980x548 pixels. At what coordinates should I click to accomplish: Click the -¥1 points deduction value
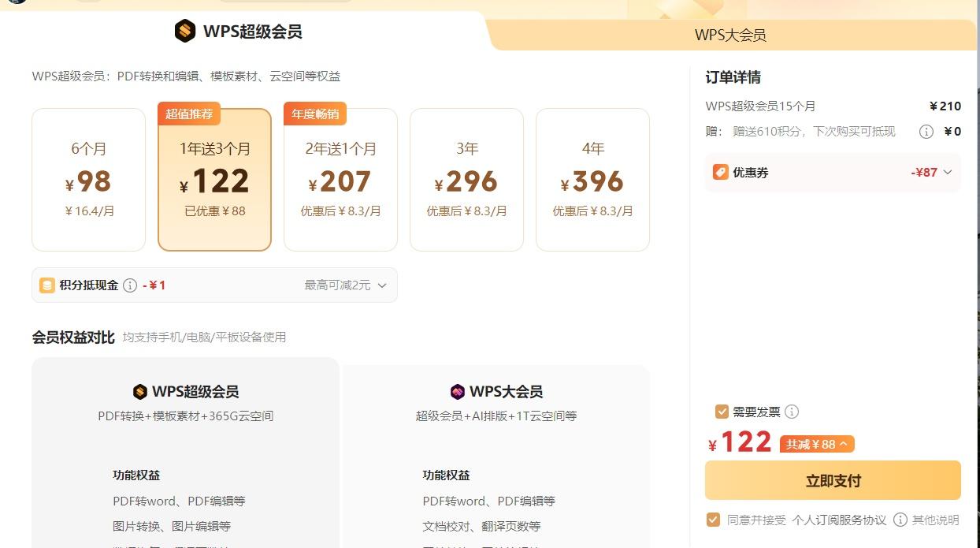pyautogui.click(x=154, y=285)
